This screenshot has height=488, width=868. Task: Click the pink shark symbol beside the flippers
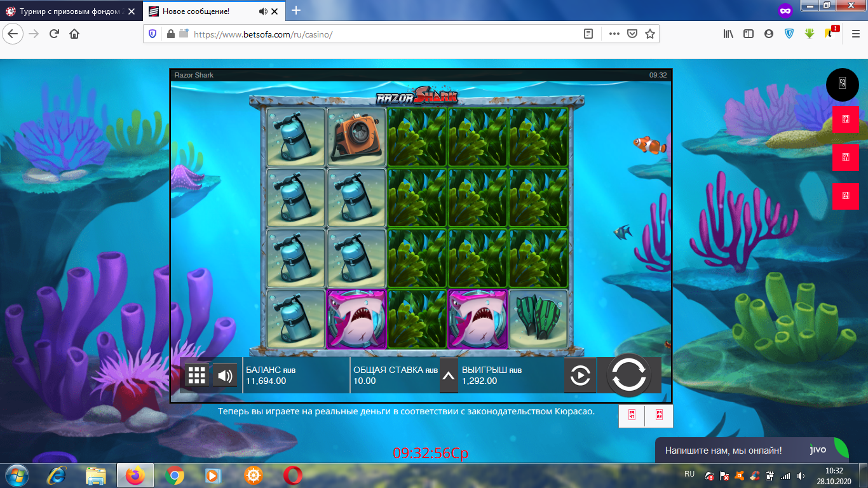[477, 319]
